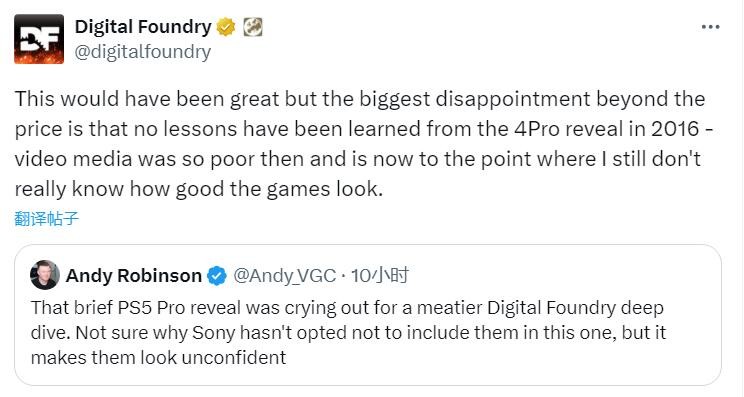
Task: Open the more options ellipsis menu
Action: point(710,27)
